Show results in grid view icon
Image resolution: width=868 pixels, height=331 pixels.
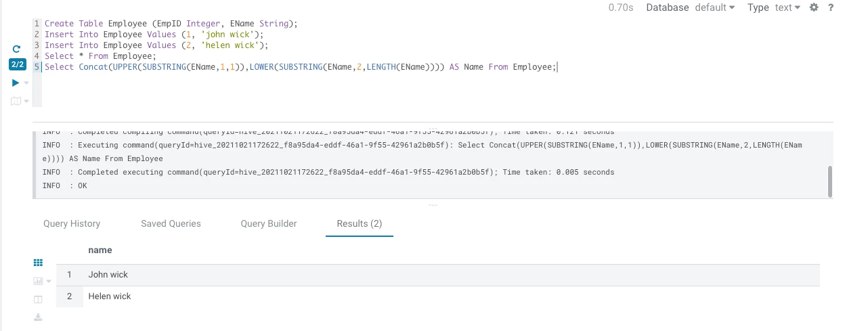point(38,263)
